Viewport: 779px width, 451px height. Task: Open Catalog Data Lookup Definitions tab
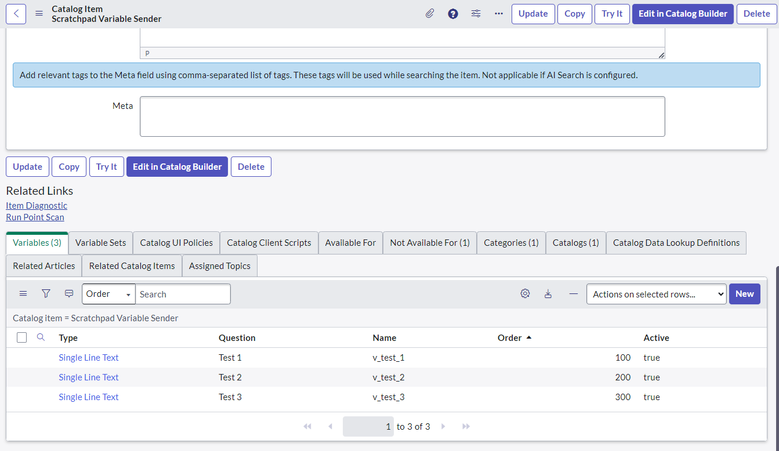(x=676, y=243)
